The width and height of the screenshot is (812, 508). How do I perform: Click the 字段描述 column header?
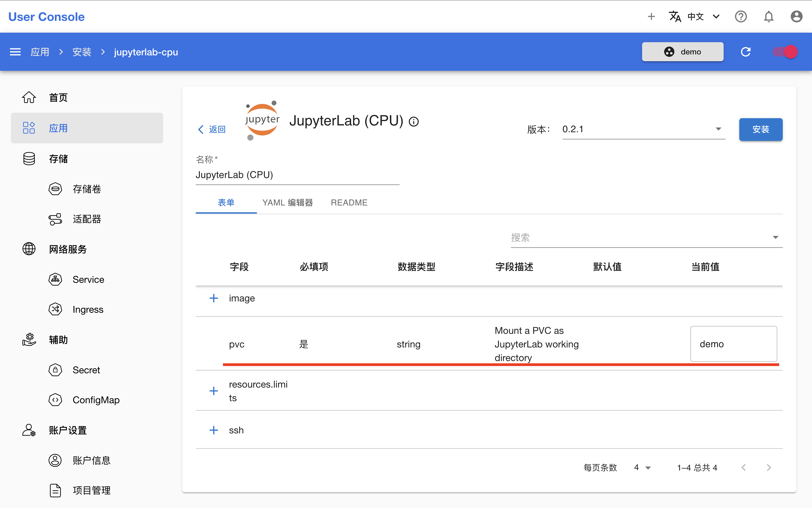pos(514,267)
